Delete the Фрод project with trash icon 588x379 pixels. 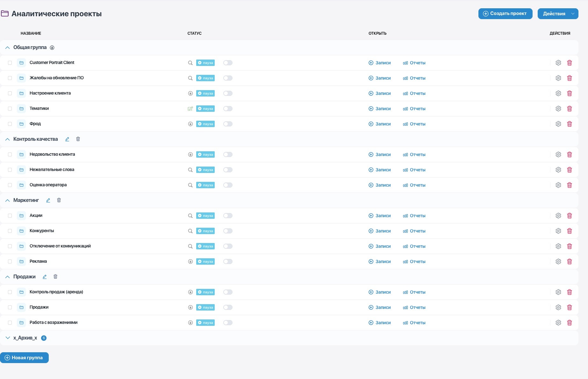point(570,124)
